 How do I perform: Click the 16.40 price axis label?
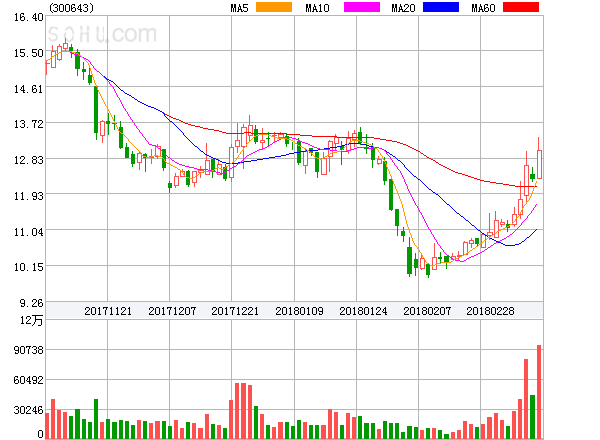click(29, 17)
